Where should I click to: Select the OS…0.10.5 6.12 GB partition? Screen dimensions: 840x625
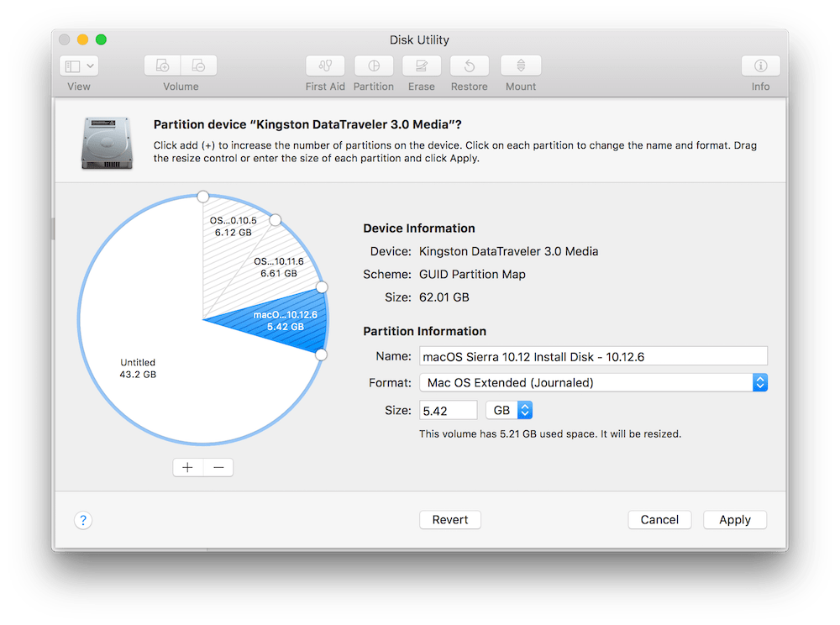tap(233, 227)
